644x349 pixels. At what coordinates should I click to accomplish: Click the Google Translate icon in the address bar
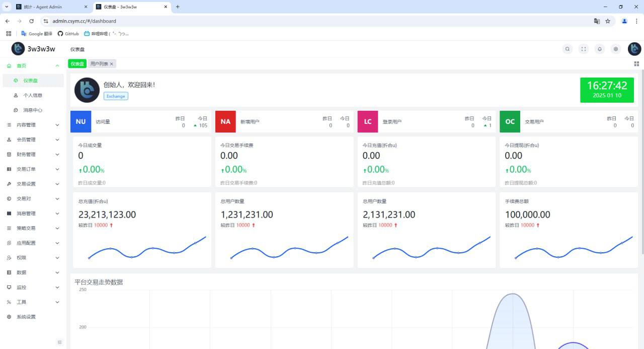point(597,21)
